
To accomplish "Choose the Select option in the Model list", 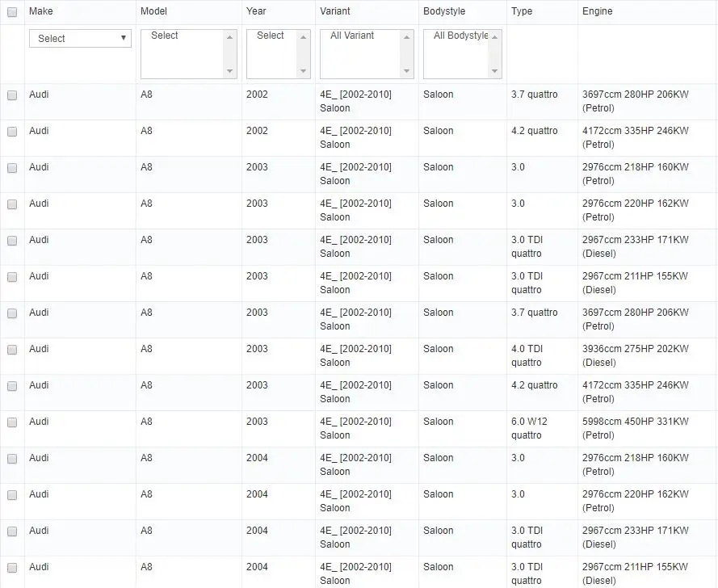I will (165, 36).
